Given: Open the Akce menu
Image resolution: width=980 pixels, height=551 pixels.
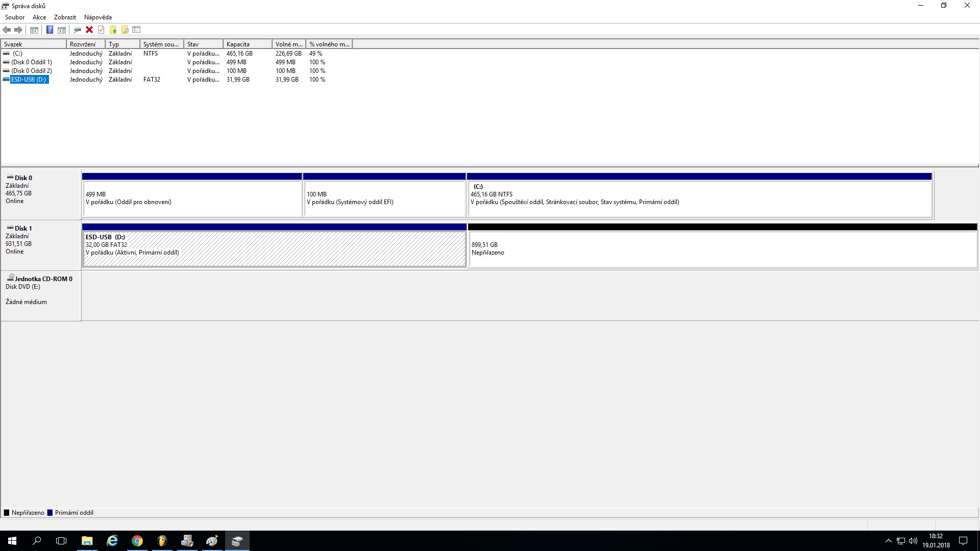Looking at the screenshot, I should [39, 17].
